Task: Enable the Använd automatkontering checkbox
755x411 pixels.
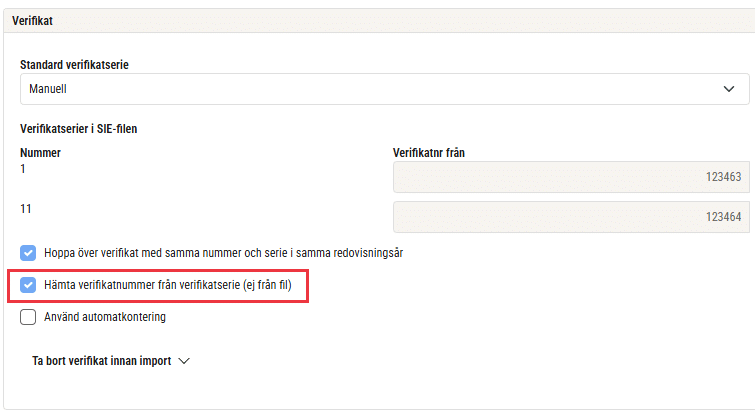Action: click(x=28, y=317)
